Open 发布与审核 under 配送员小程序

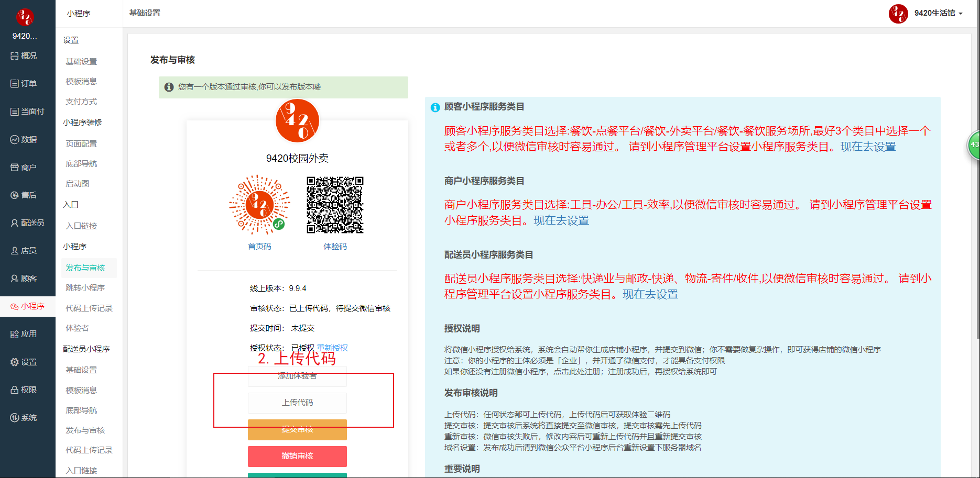[85, 430]
